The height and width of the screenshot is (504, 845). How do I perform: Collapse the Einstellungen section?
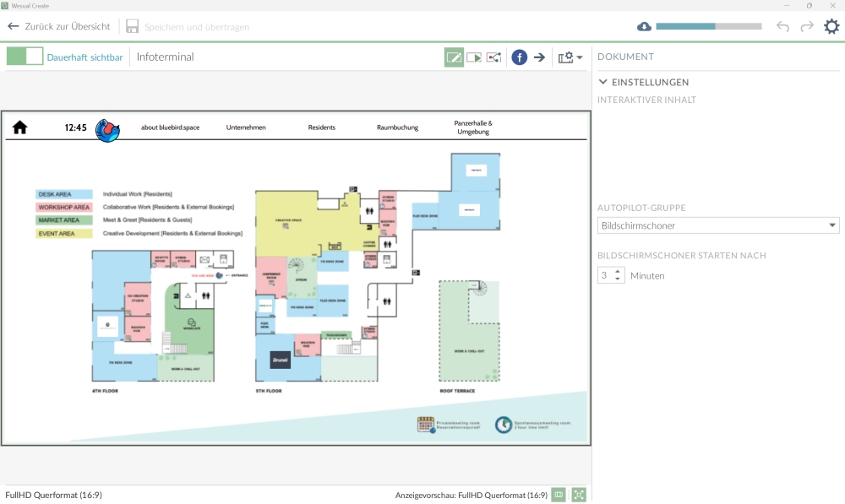[x=603, y=82]
